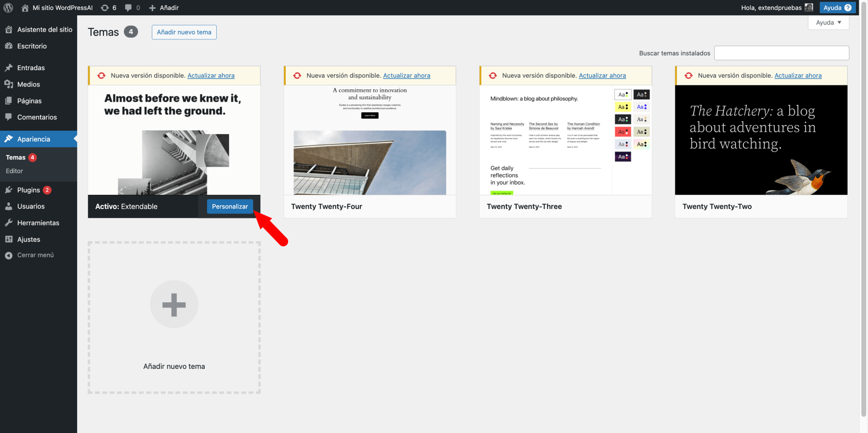Click the Temas count badge showing 4
This screenshot has width=868, height=433.
tap(131, 32)
